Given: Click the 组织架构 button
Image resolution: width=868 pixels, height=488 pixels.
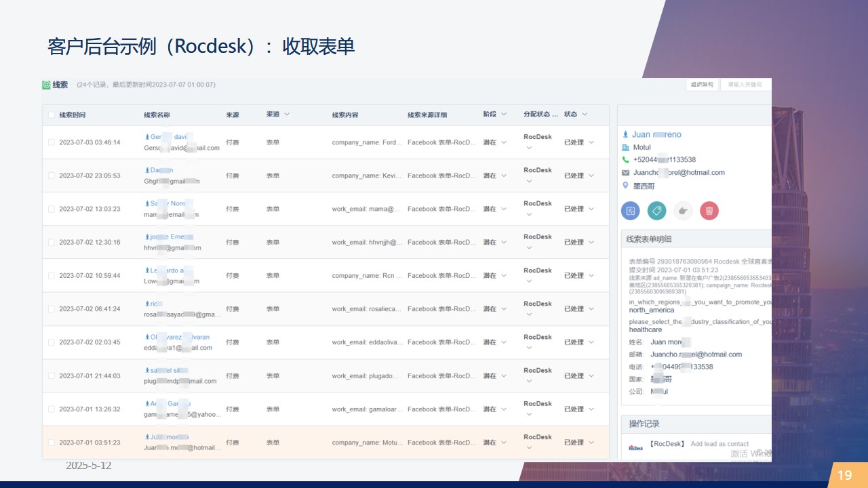Looking at the screenshot, I should point(702,85).
